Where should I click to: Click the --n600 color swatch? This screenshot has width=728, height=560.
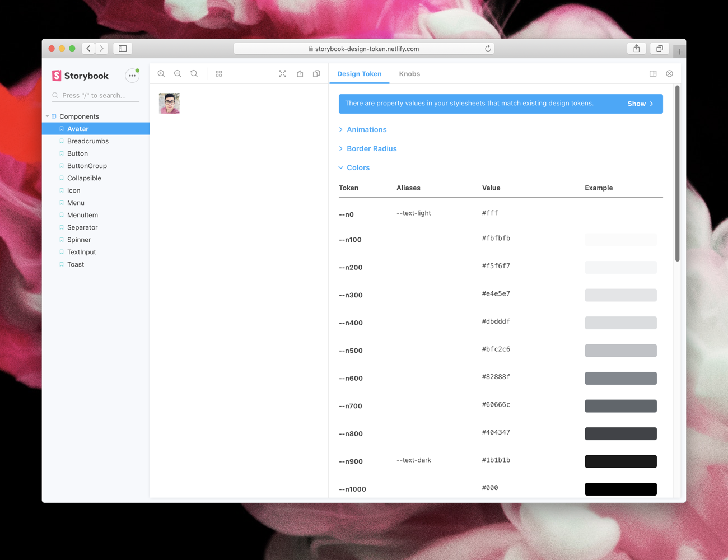point(620,379)
